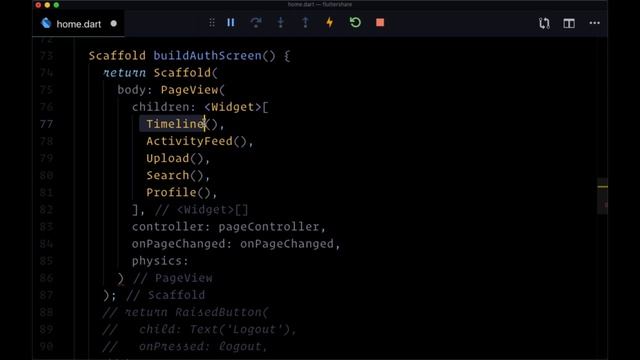This screenshot has width=640, height=360.
Task: Click the minimap scrollbar marker
Action: 602,187
